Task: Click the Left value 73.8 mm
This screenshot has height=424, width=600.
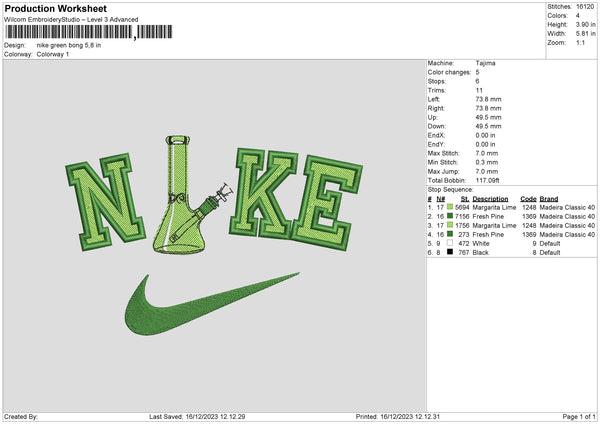Action: point(489,99)
